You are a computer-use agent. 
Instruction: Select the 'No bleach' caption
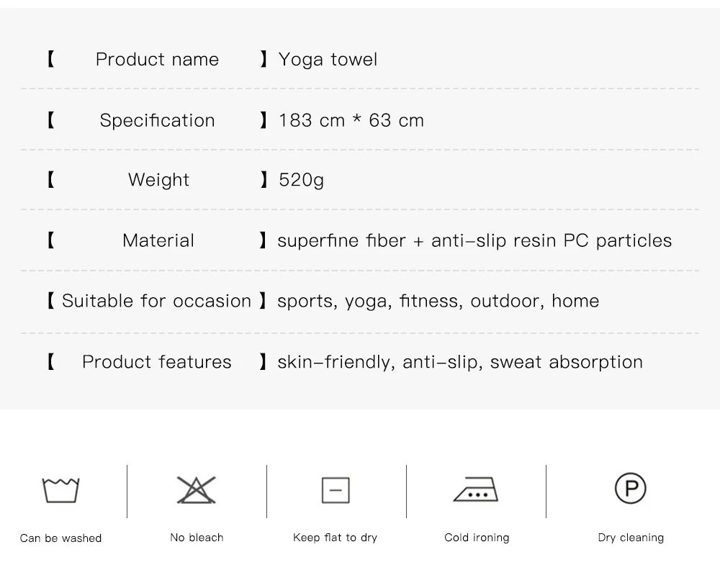pyautogui.click(x=197, y=538)
